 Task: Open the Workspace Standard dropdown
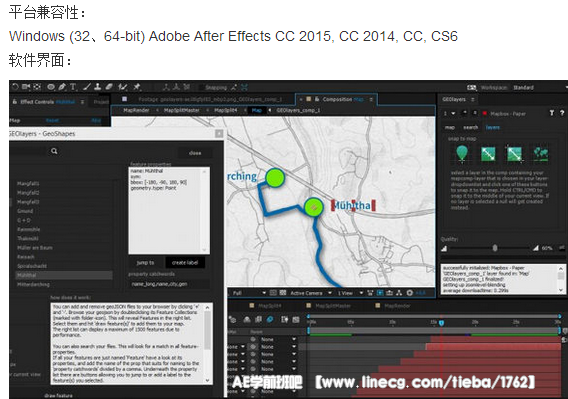point(539,87)
